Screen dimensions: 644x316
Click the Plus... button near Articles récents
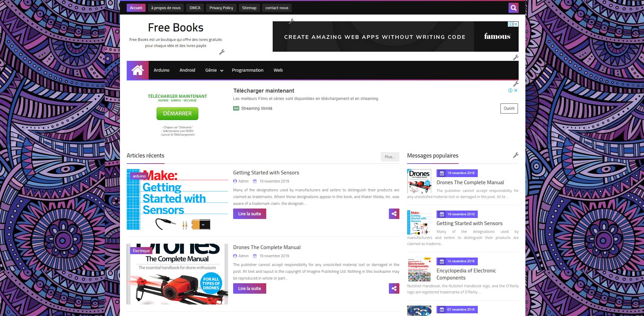[x=390, y=156]
